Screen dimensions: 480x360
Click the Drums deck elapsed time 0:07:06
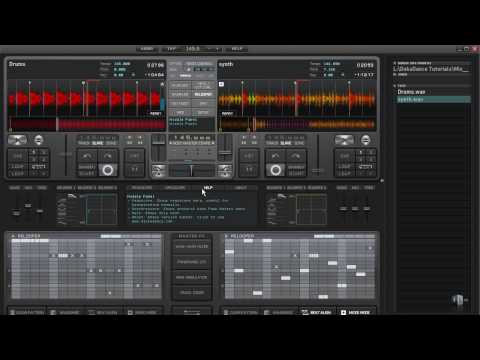[155, 65]
